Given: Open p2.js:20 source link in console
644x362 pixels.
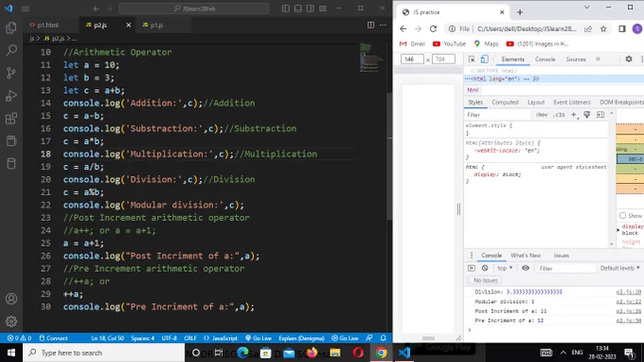Looking at the screenshot, I should click(x=629, y=292).
